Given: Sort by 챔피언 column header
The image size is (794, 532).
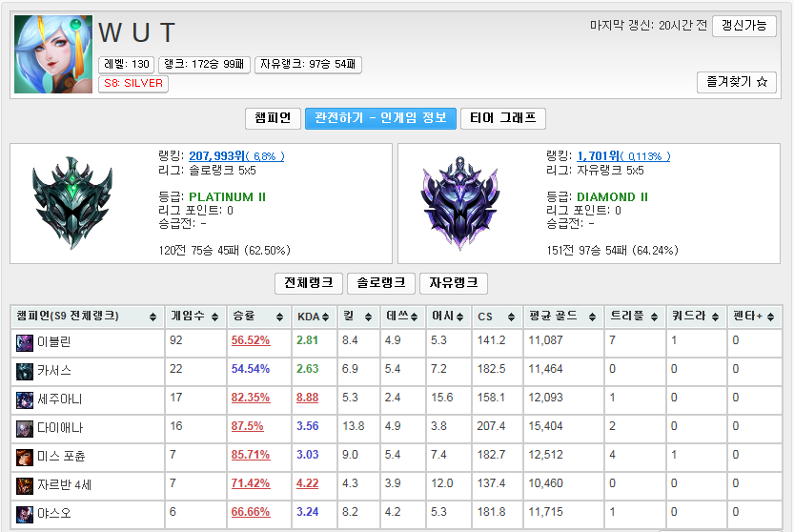Looking at the screenshot, I should pos(87,317).
